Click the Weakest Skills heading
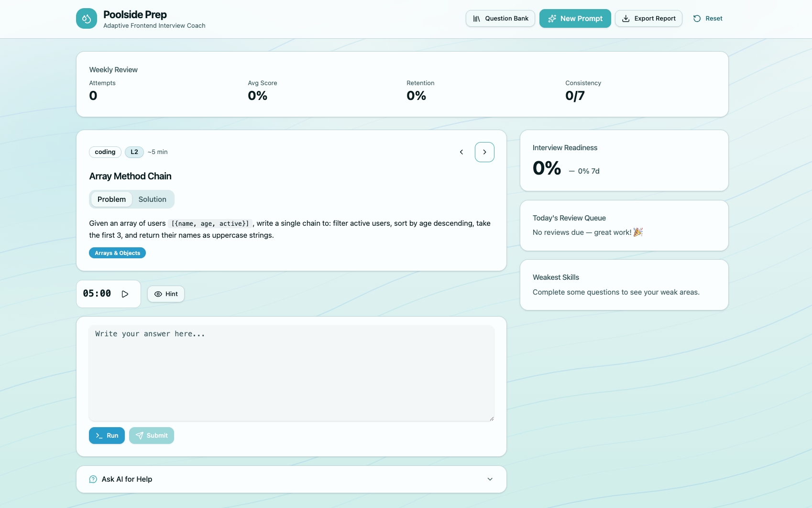The height and width of the screenshot is (508, 812). (556, 277)
